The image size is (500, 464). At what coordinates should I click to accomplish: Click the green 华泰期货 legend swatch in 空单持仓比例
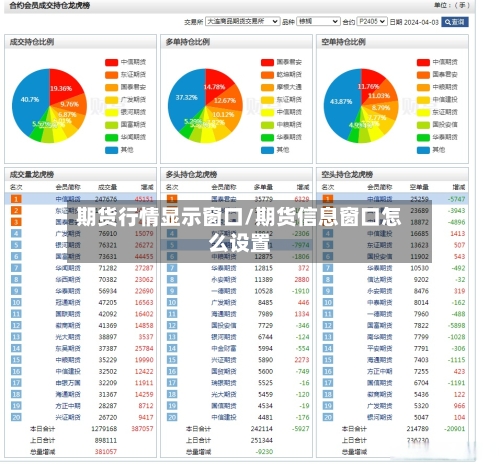pos(423,137)
